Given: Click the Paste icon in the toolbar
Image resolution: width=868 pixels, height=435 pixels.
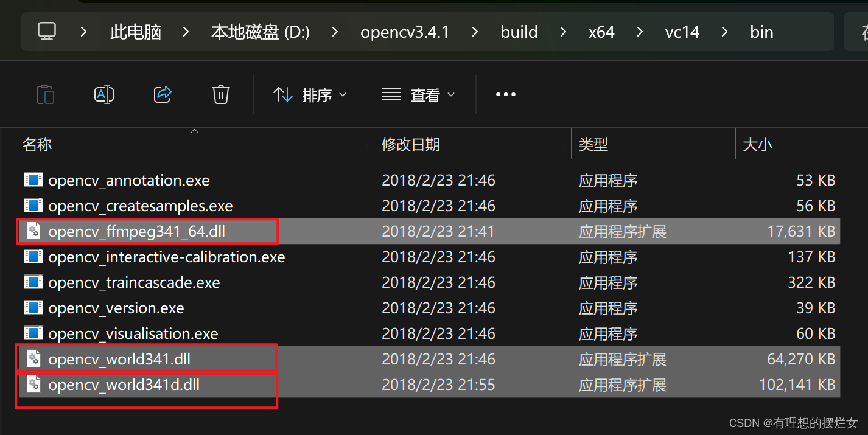Looking at the screenshot, I should 46,94.
